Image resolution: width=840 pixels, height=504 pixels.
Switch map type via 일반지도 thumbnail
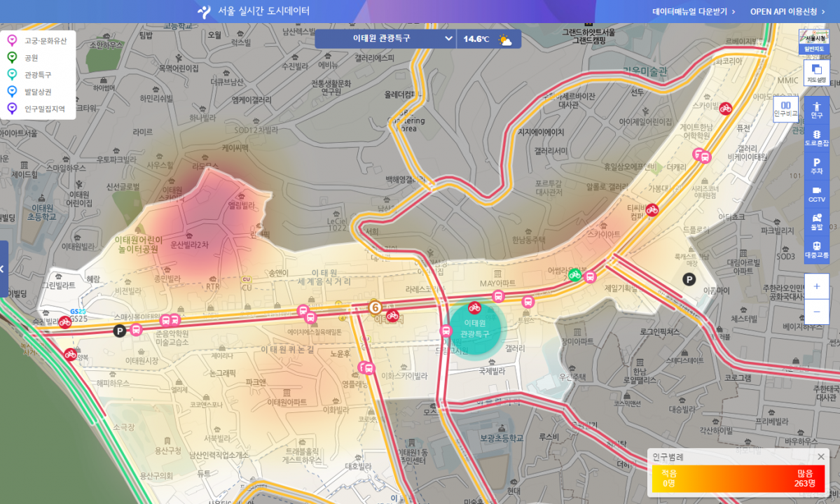(813, 42)
